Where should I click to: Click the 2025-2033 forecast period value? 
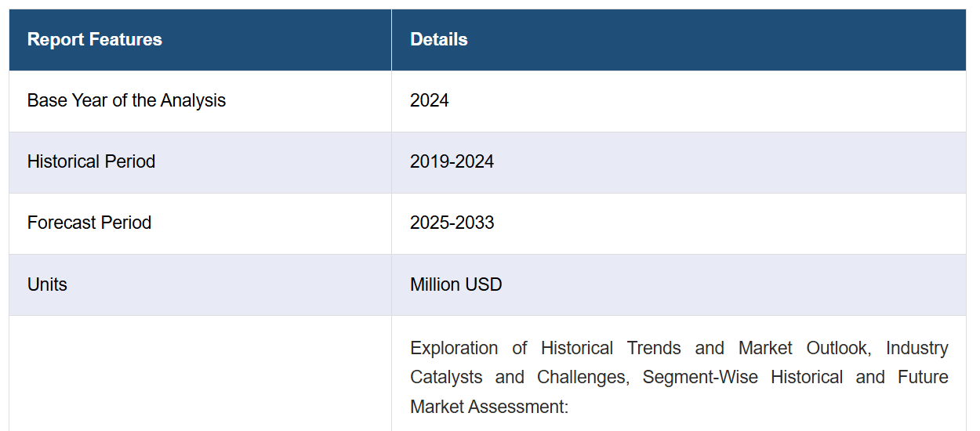[452, 223]
